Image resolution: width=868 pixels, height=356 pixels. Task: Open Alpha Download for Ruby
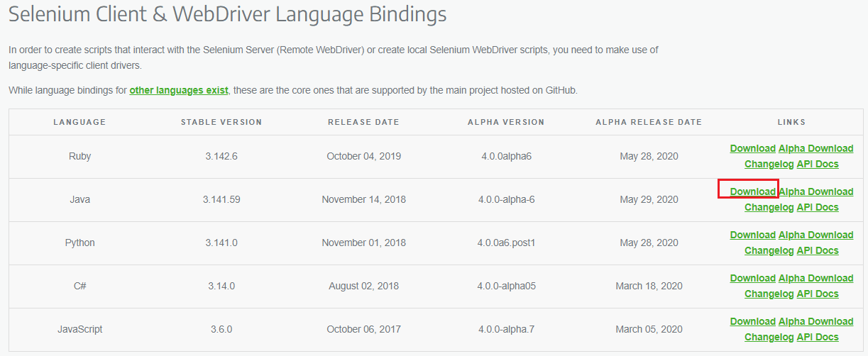(x=815, y=148)
